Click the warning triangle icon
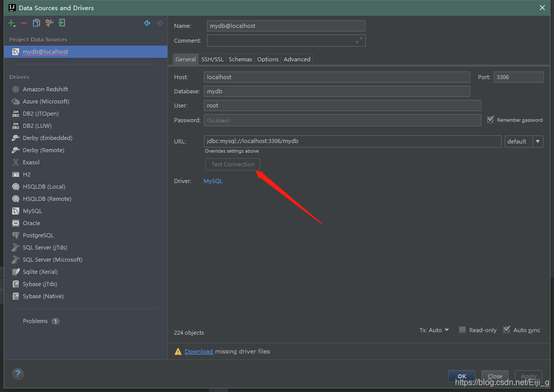 pyautogui.click(x=178, y=351)
